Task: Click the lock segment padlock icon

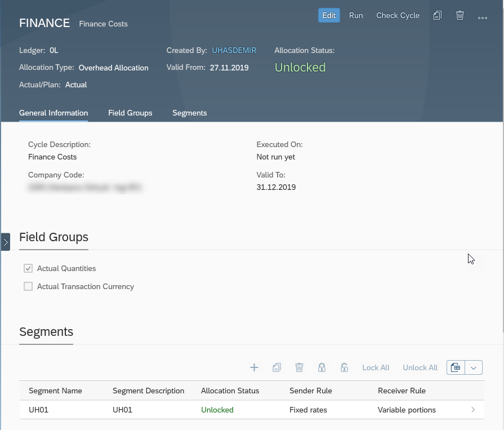Action: point(322,367)
